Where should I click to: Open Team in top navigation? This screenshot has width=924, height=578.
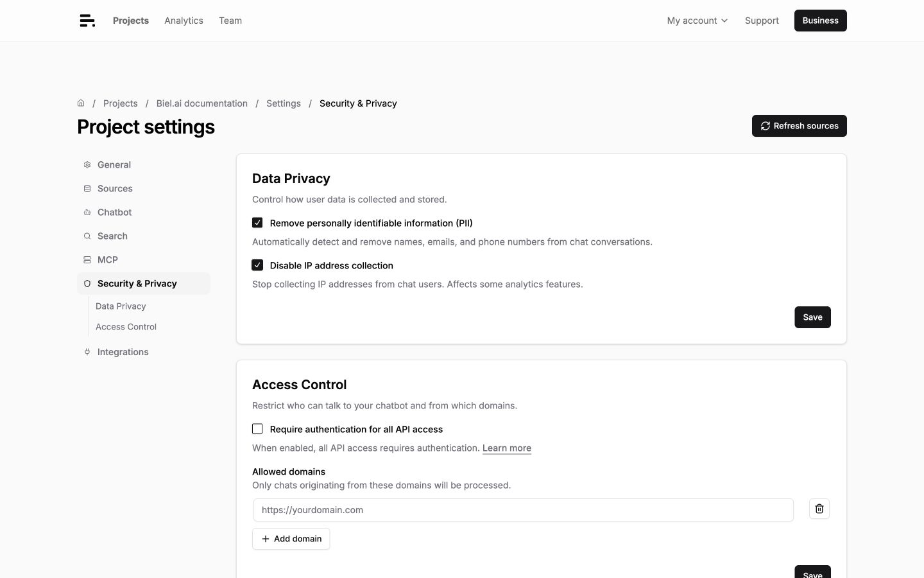tap(230, 21)
